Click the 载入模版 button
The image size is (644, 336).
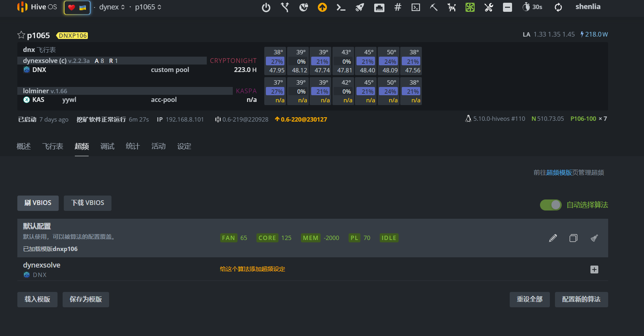[x=37, y=299]
